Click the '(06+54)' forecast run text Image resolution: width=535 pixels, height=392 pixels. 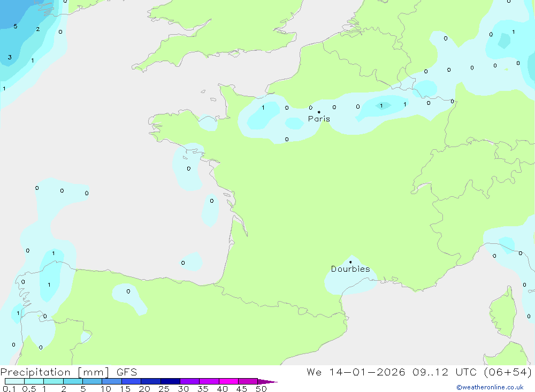pyautogui.click(x=508, y=372)
